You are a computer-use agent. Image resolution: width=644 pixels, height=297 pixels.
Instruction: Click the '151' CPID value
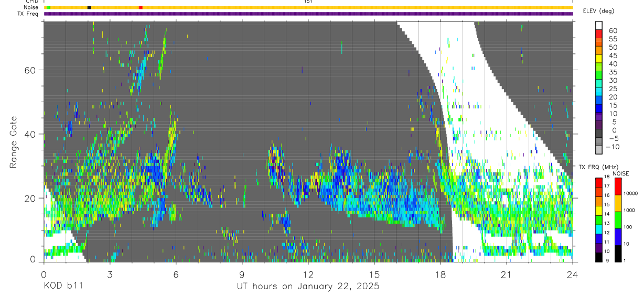pos(308,2)
